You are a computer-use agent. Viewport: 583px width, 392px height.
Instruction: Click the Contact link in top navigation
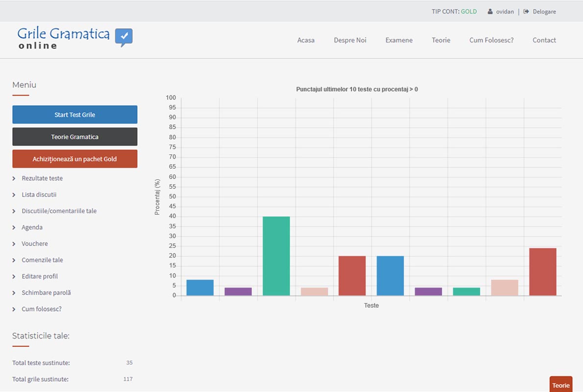click(x=544, y=40)
